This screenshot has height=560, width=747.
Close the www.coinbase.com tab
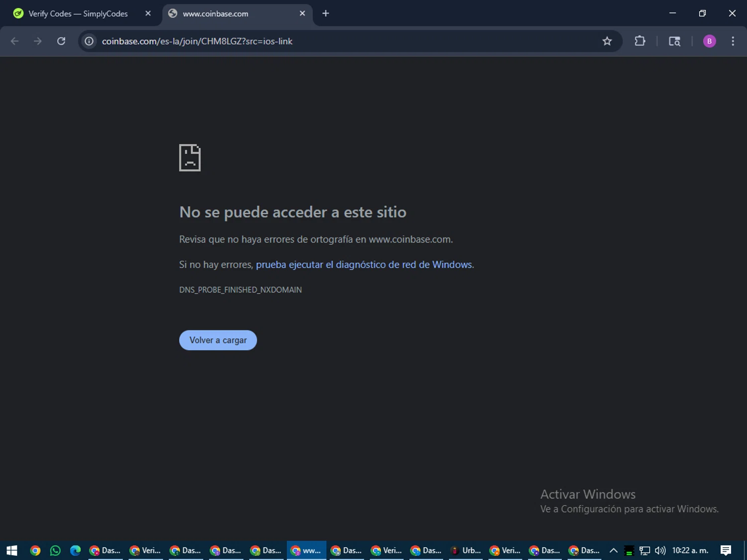point(302,13)
